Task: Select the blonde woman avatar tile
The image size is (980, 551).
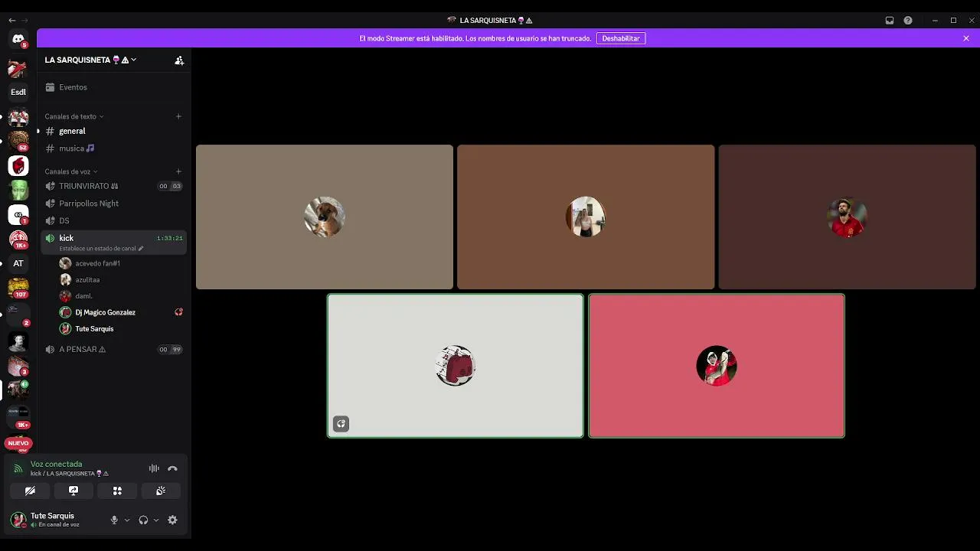Action: point(586,217)
